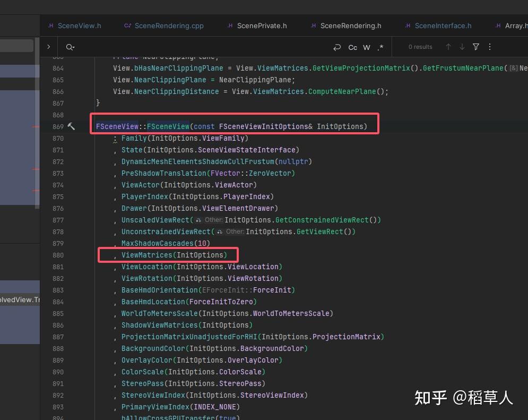This screenshot has height=420, width=528.
Task: Click the insert-newline arrow icon in search bar
Action: coord(337,47)
